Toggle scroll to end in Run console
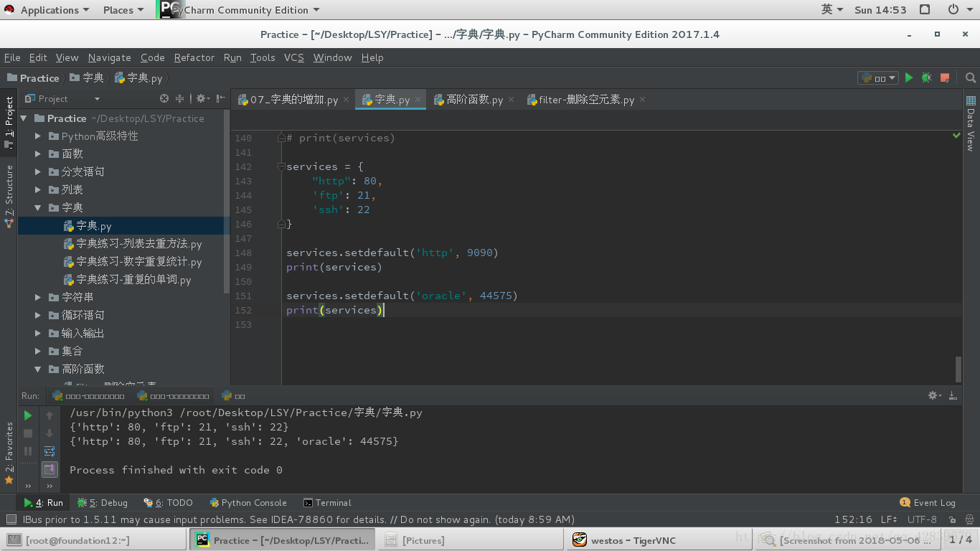The width and height of the screenshot is (980, 551). coord(50,469)
